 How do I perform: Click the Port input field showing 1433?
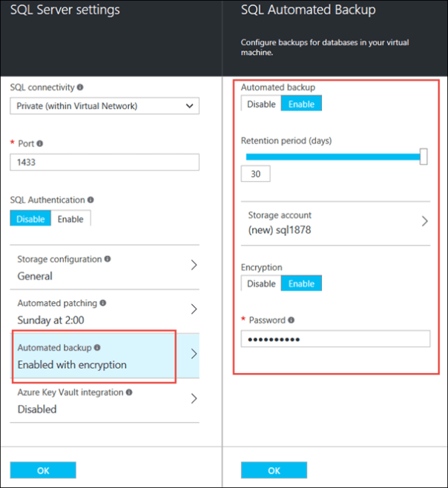105,162
